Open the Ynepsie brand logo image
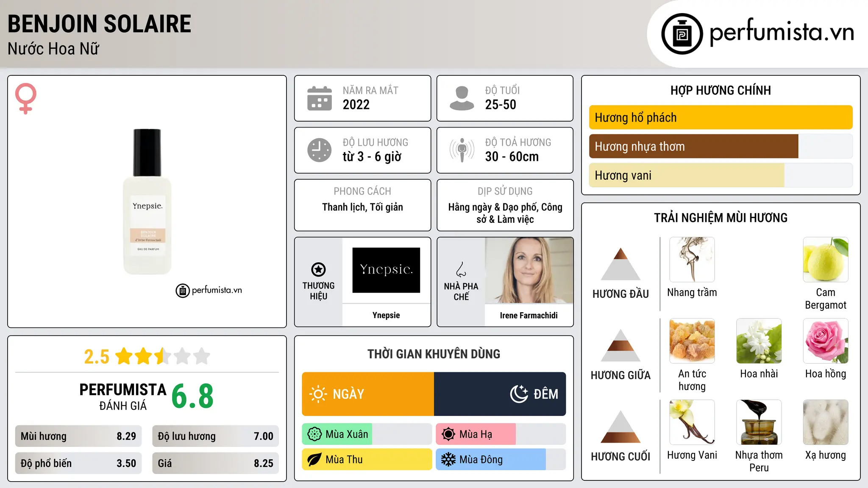Viewport: 868px width, 488px height. [386, 270]
